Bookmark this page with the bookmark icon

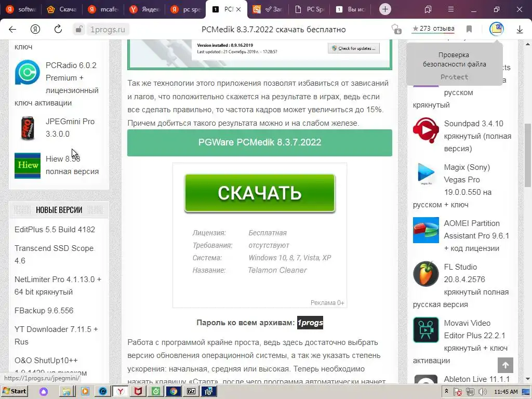pyautogui.click(x=469, y=29)
